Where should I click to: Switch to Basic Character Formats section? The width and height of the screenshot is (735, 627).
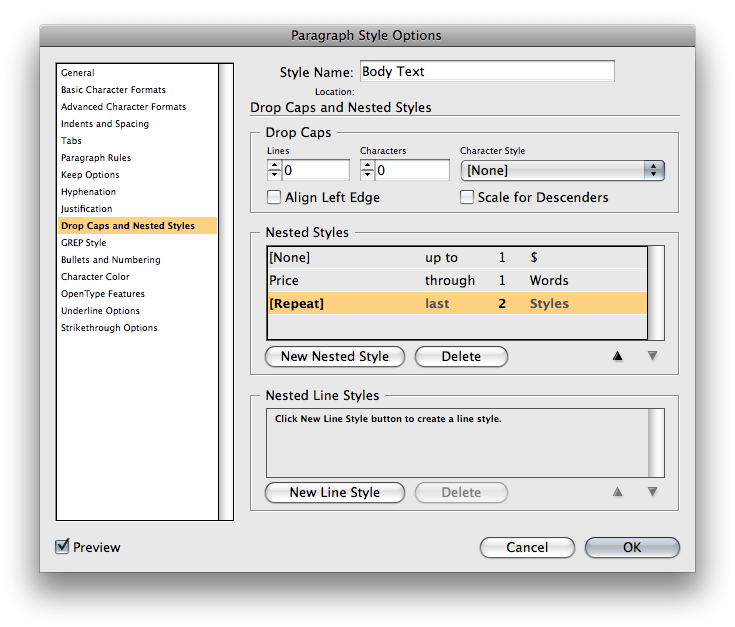113,90
